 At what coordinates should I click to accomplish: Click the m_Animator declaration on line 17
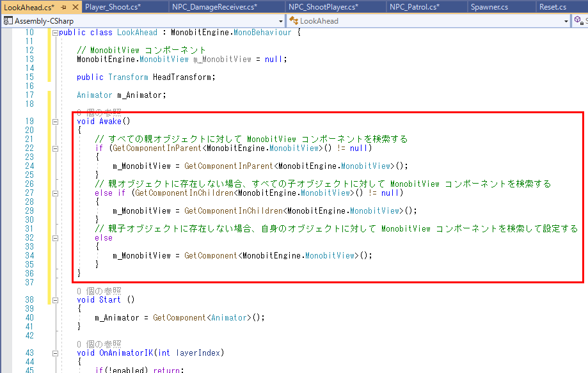[x=139, y=95]
